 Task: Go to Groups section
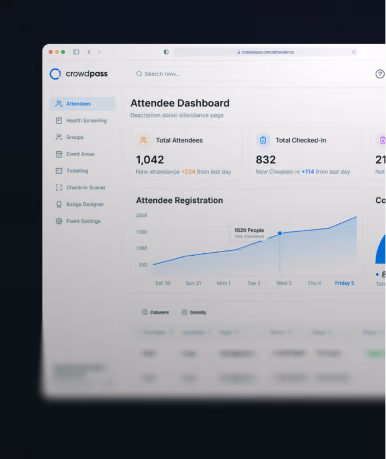pos(83,137)
